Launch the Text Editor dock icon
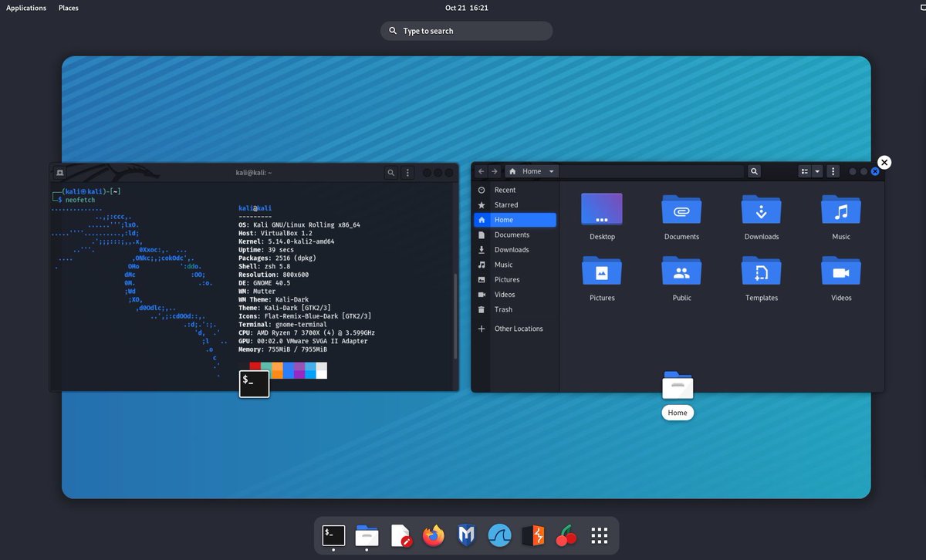Image resolution: width=926 pixels, height=560 pixels. point(400,535)
